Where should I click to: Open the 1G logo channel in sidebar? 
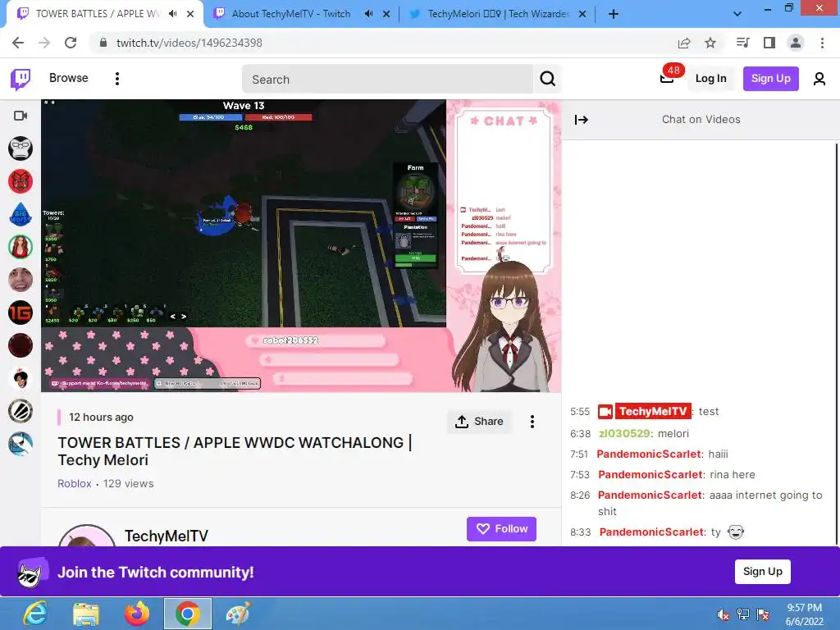(x=21, y=313)
